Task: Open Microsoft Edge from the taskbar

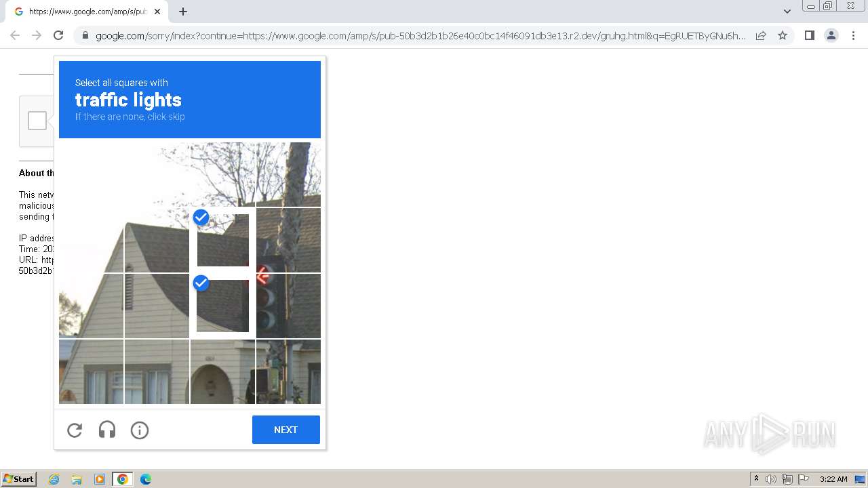Action: click(x=146, y=479)
